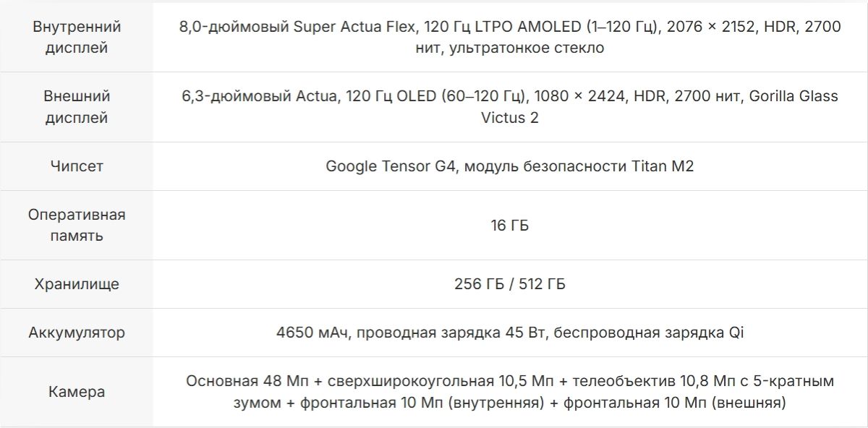Image resolution: width=868 pixels, height=428 pixels.
Task: Click the "Victus 2" text
Action: tap(510, 117)
